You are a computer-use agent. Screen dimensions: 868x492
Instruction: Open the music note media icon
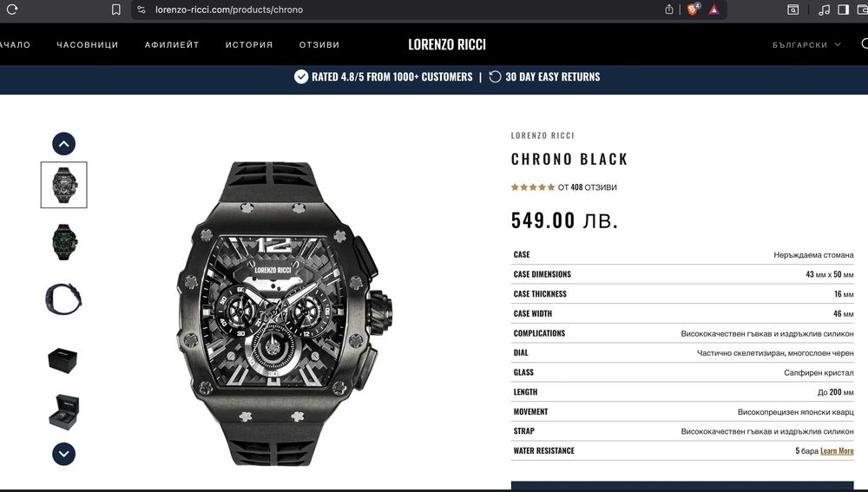[825, 10]
